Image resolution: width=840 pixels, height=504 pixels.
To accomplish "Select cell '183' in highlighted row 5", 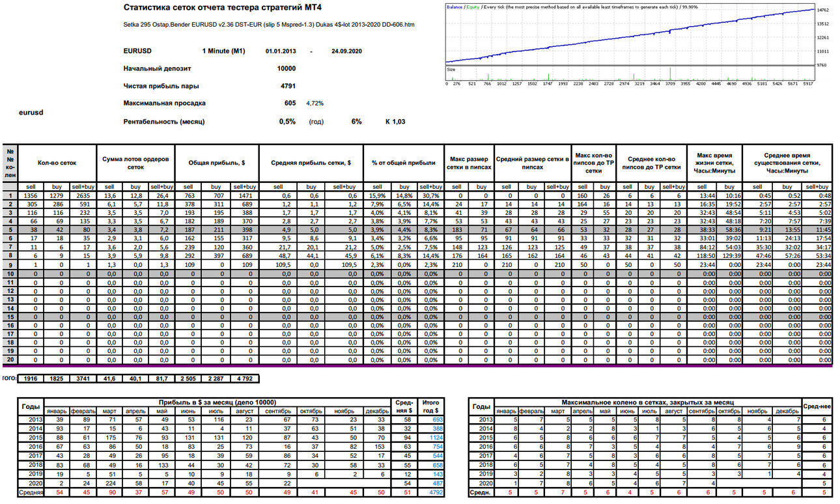I will point(456,230).
